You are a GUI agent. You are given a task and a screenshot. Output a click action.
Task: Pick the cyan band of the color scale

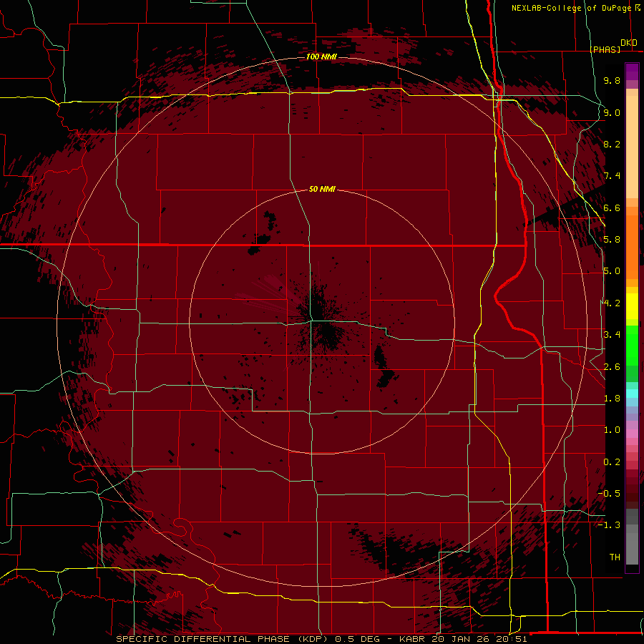click(632, 394)
